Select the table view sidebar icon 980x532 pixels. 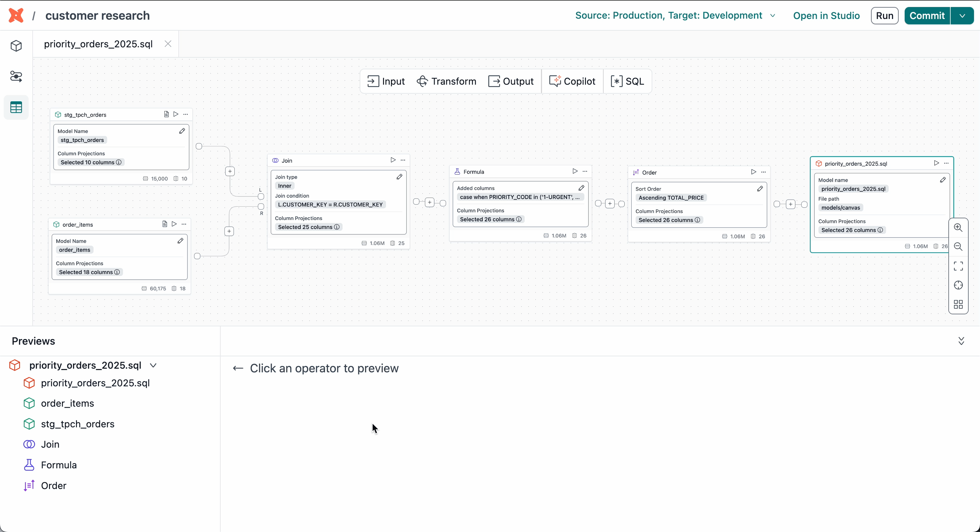coord(16,107)
